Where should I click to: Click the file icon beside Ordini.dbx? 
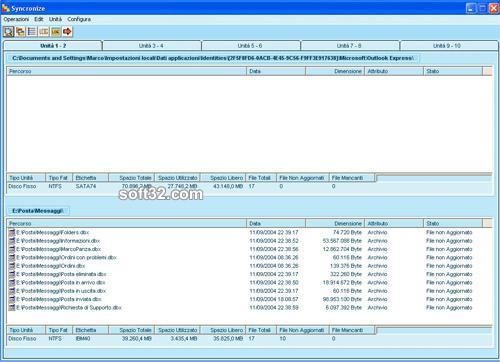click(x=12, y=266)
